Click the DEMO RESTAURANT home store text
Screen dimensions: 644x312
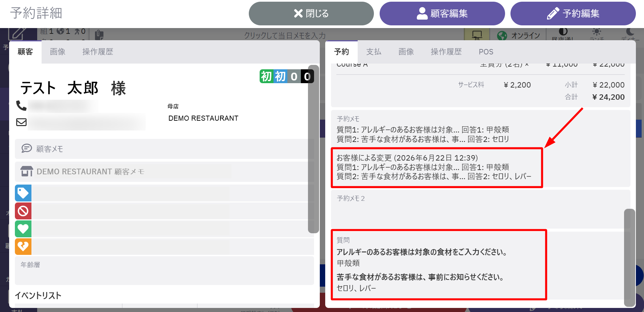click(x=204, y=118)
